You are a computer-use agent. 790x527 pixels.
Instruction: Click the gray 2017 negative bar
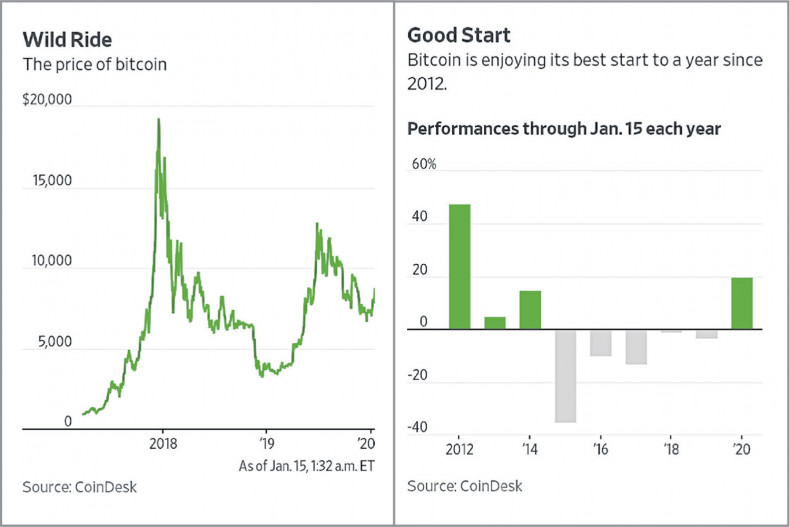(636, 346)
